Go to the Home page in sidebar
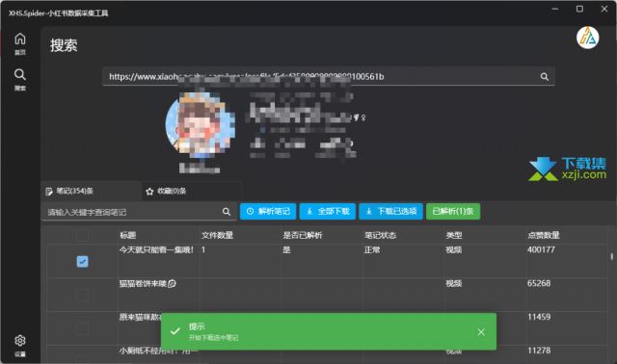Image resolution: width=617 pixels, height=364 pixels. (x=20, y=43)
